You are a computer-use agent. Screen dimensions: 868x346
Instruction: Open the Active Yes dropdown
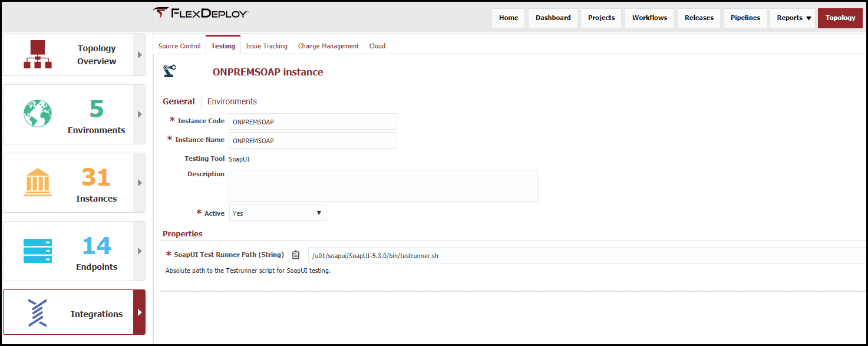278,213
